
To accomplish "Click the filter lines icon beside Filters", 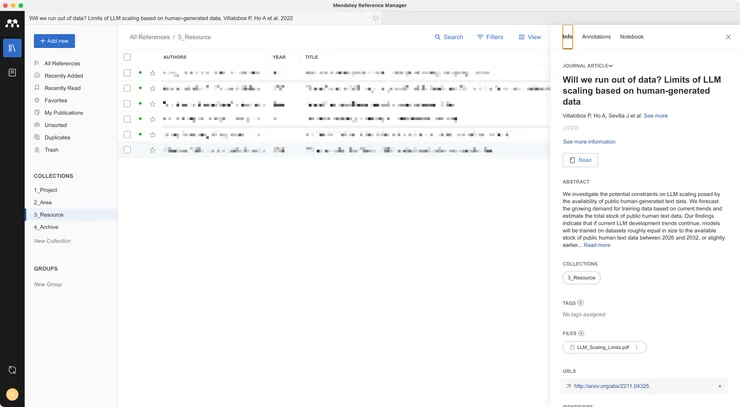I will [x=480, y=37].
